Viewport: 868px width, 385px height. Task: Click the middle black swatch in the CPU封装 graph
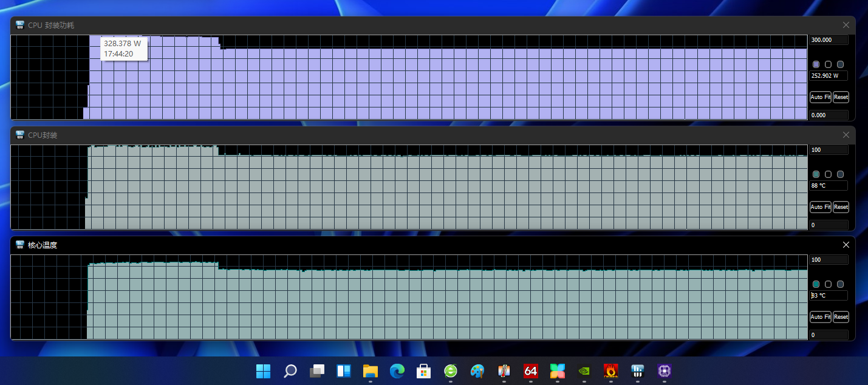click(828, 174)
